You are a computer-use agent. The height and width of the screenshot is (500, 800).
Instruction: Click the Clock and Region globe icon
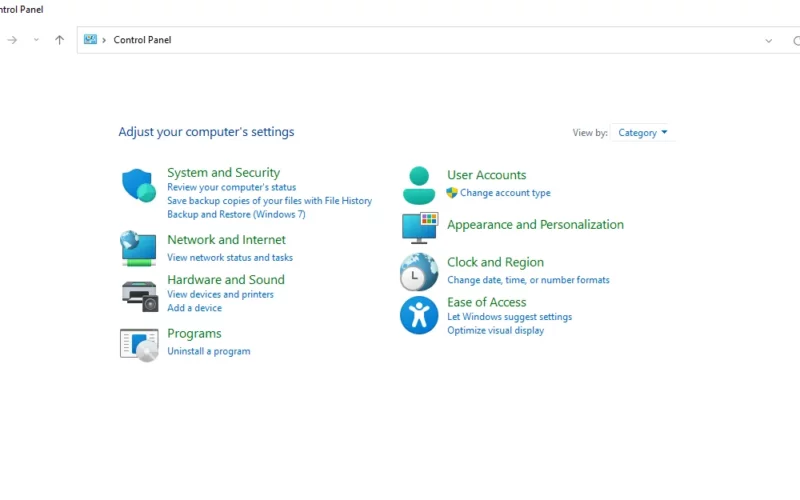click(419, 272)
